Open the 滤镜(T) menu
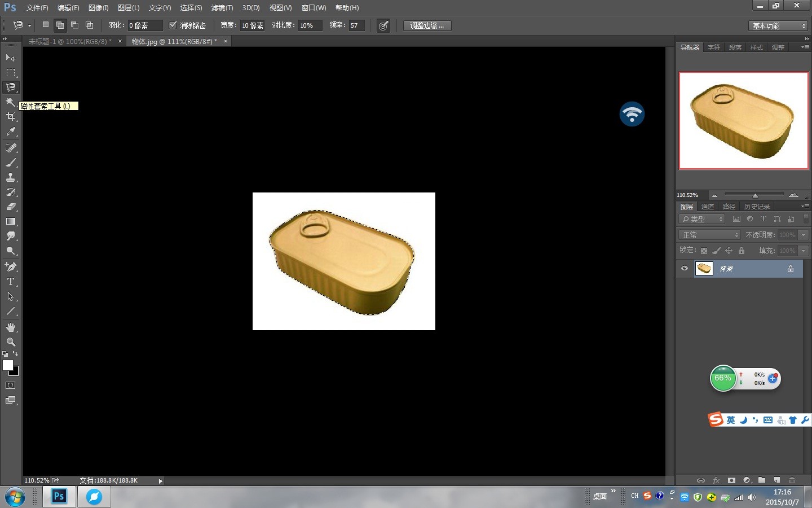The image size is (812, 508). [222, 8]
